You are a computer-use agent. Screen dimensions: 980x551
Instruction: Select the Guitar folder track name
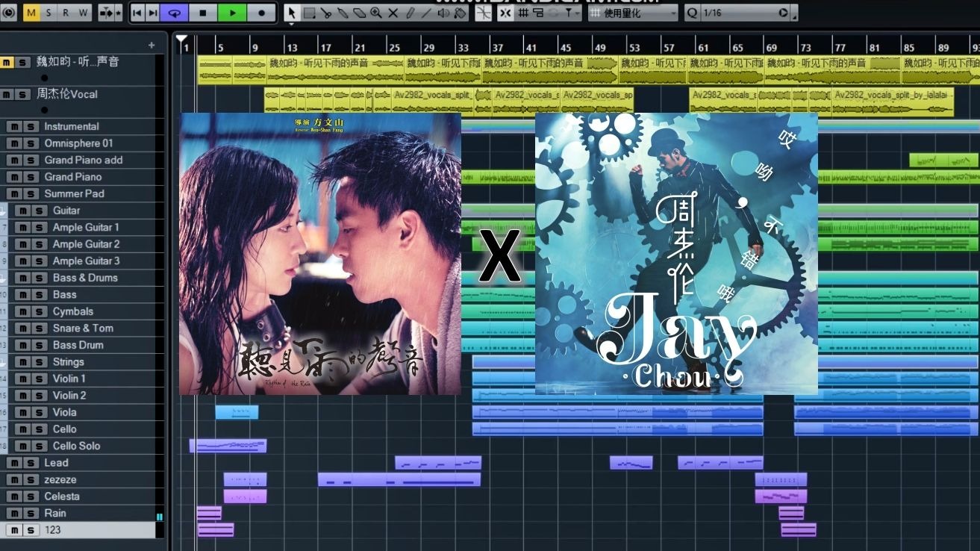(66, 211)
